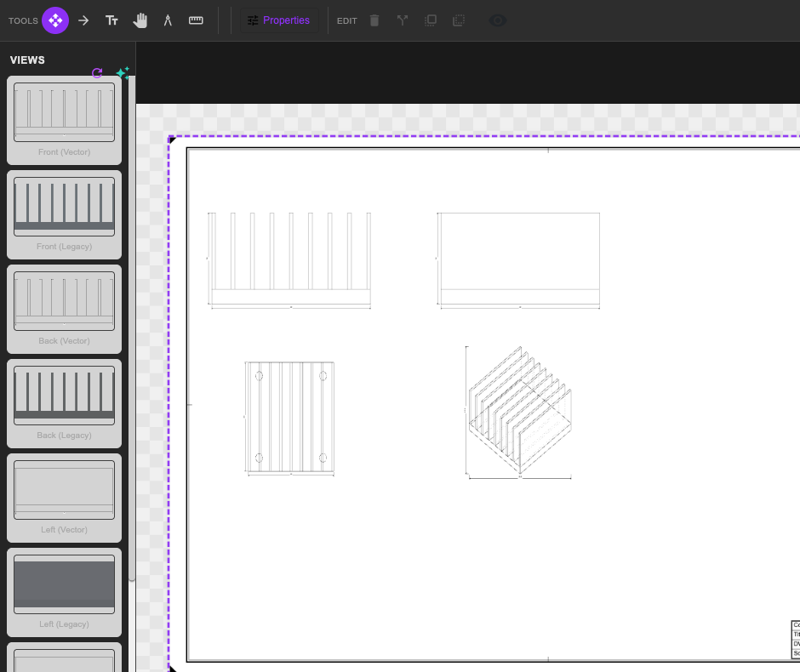Viewport: 800px width, 672px height.
Task: Open the Properties panel
Action: [280, 20]
